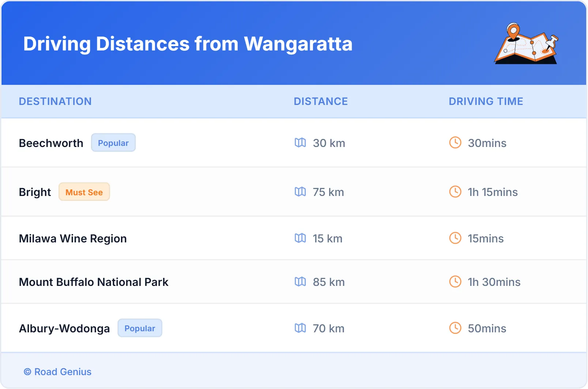The height and width of the screenshot is (389, 588).
Task: Click the Bright destination name
Action: tap(35, 192)
